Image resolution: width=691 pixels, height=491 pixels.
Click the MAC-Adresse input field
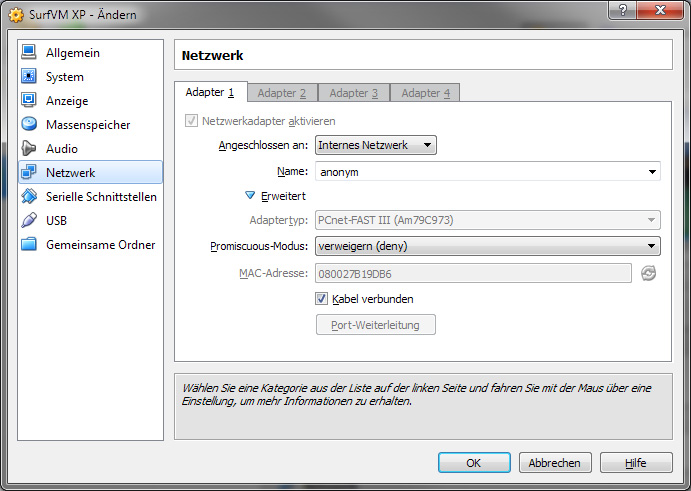click(x=473, y=274)
